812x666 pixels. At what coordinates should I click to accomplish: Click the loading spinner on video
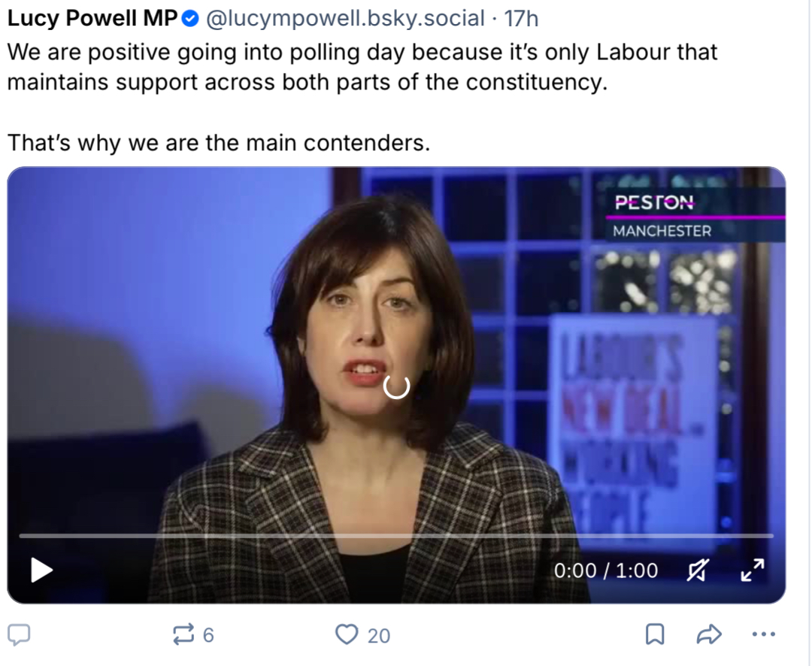click(396, 386)
